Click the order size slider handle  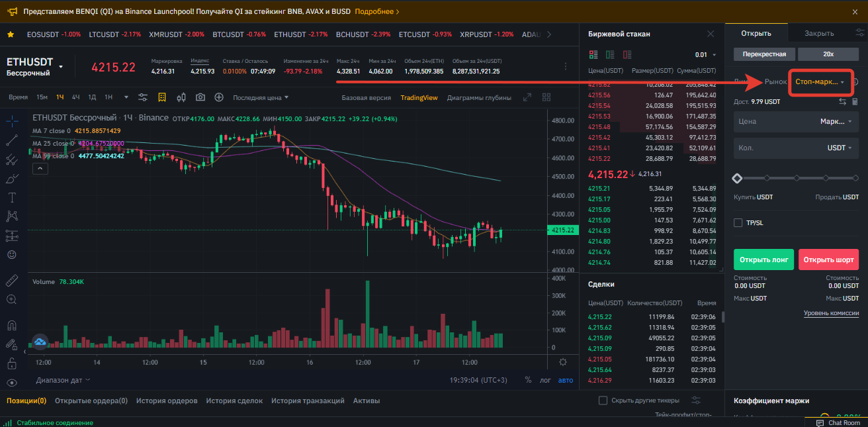click(737, 178)
